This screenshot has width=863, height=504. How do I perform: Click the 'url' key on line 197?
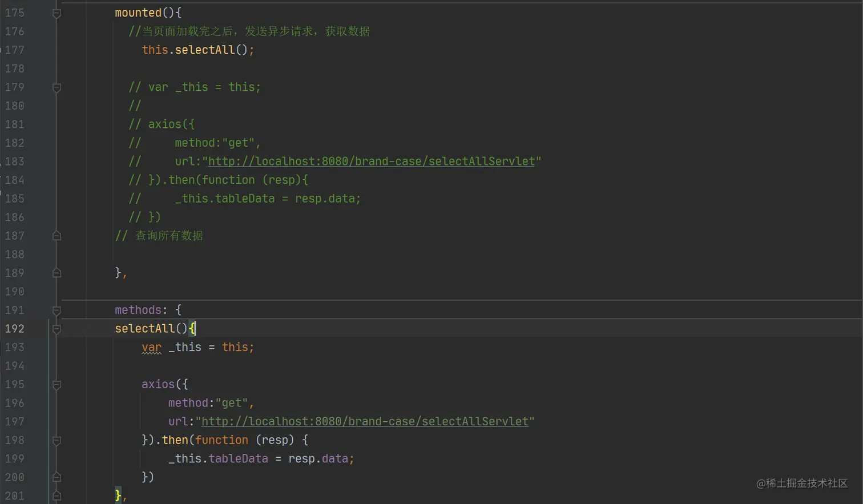coord(178,421)
